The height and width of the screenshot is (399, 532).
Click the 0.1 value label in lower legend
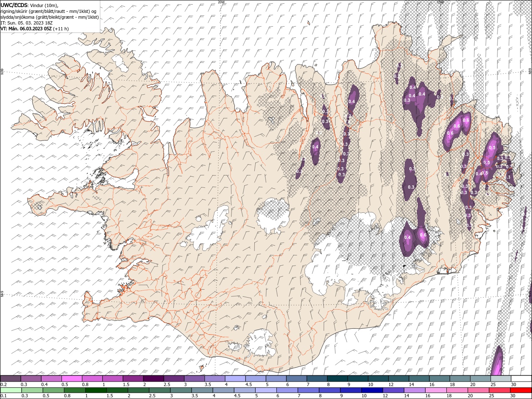coord(3,396)
